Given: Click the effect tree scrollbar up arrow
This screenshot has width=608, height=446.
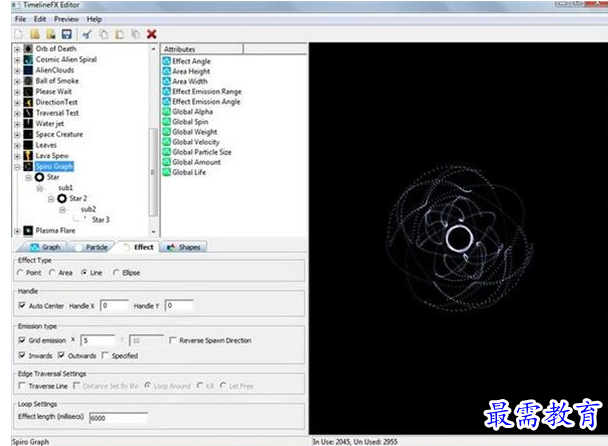Looking at the screenshot, I should 153,49.
